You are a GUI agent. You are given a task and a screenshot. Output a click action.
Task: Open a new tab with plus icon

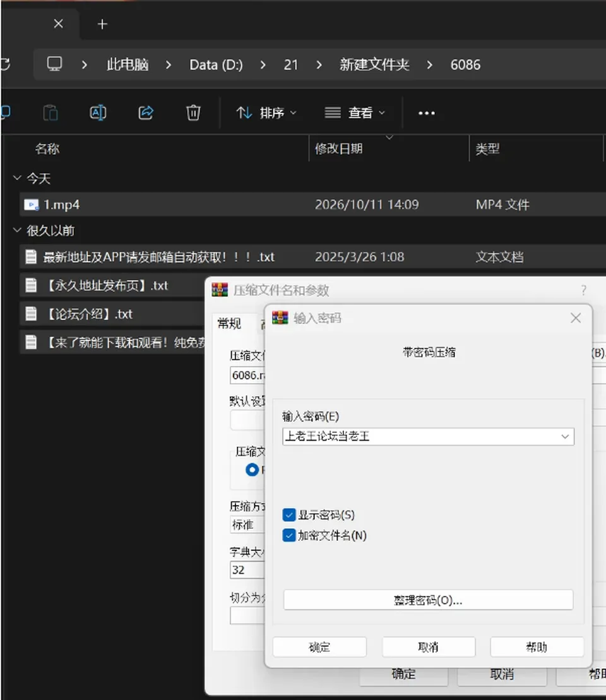(x=102, y=24)
